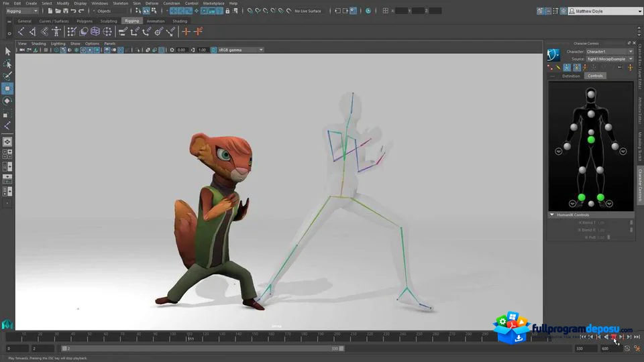Switch to the Definition tab

coord(571,76)
